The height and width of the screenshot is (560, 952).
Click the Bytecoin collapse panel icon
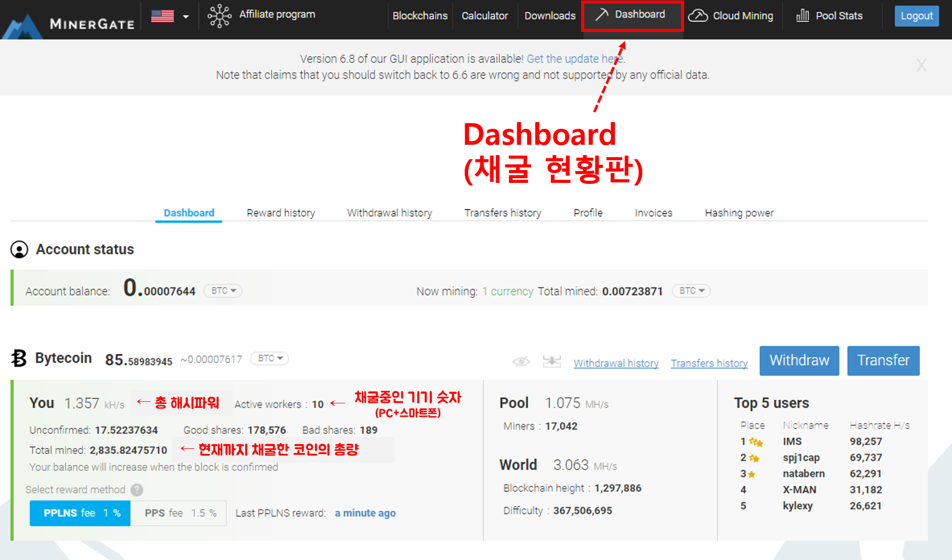pyautogui.click(x=552, y=362)
